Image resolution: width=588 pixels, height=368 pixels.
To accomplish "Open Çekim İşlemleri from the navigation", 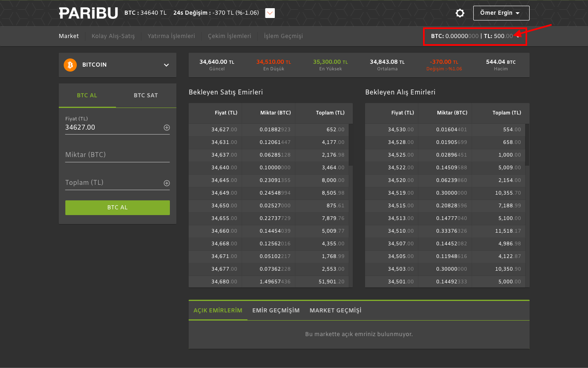I will 229,36.
